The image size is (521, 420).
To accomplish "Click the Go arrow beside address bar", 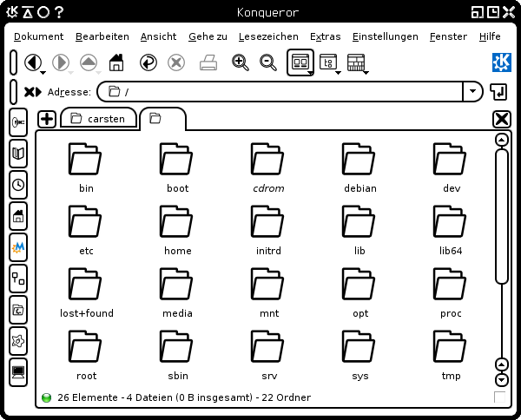I will click(498, 92).
